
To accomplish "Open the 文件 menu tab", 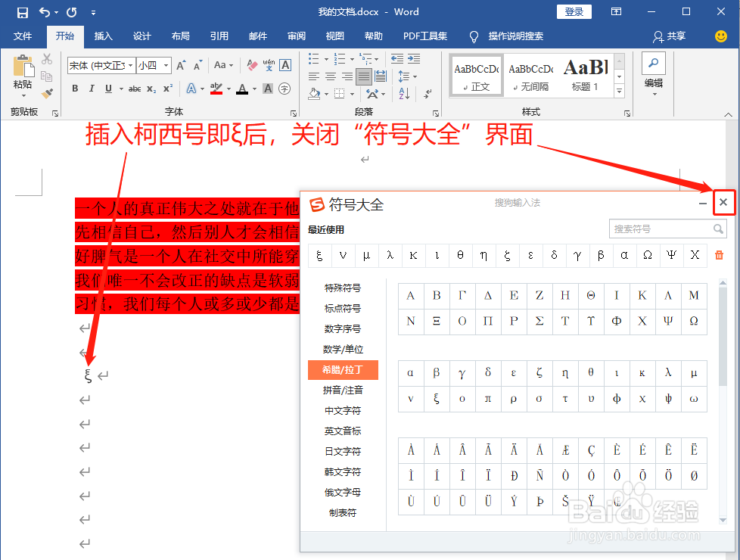I will (23, 36).
